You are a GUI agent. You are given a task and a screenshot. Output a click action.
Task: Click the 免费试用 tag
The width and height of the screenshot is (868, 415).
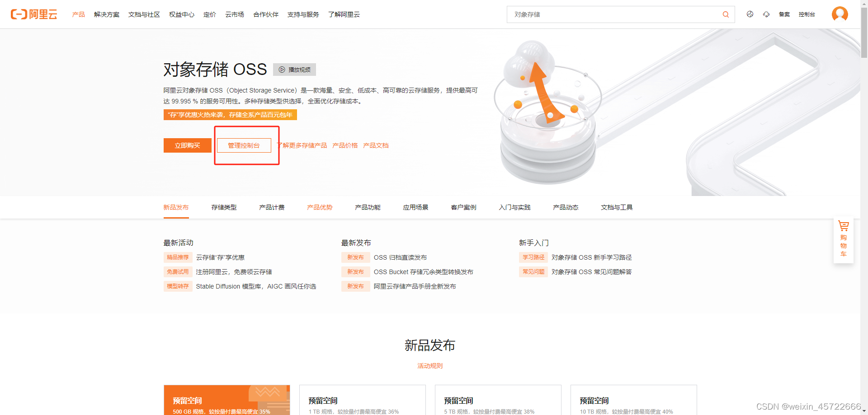pyautogui.click(x=178, y=272)
